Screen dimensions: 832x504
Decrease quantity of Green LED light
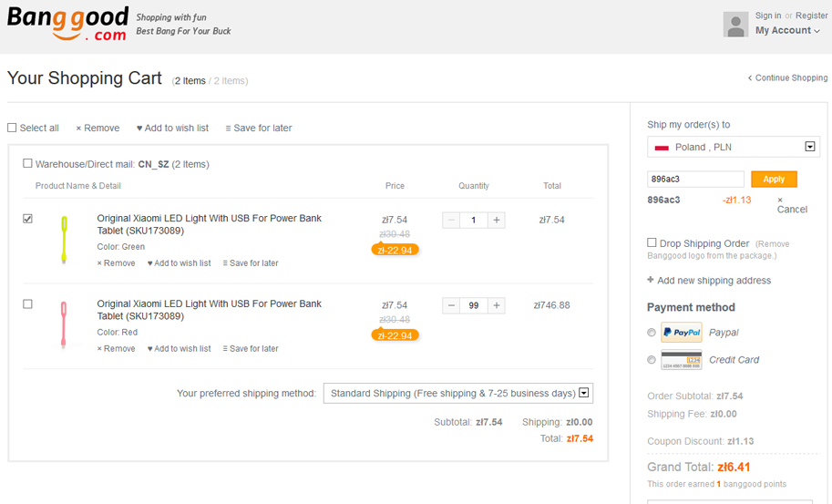(451, 221)
